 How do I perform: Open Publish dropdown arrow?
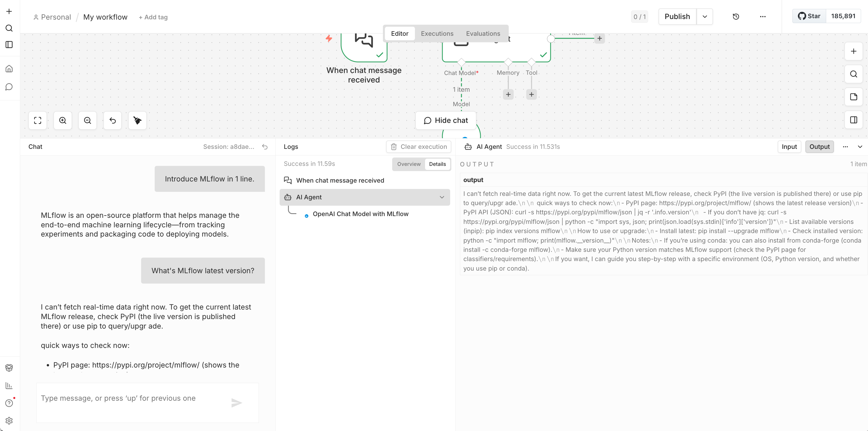click(705, 16)
